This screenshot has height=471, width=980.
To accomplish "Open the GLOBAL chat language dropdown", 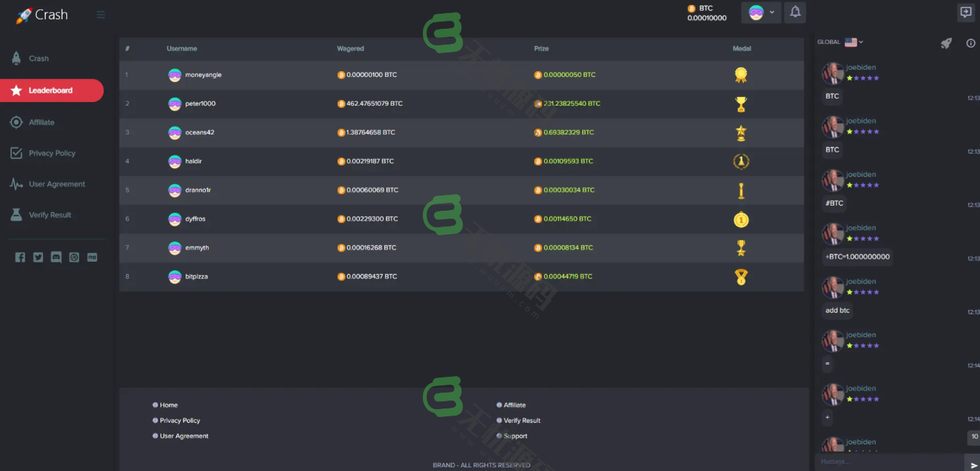I will 840,42.
